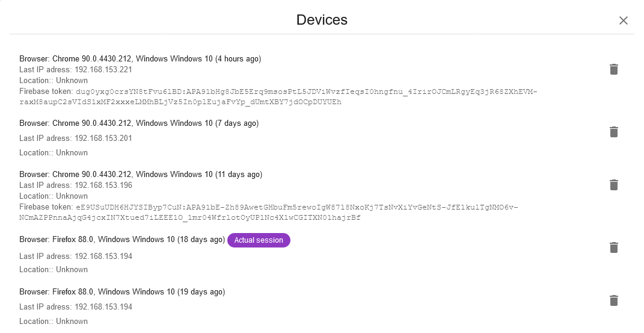Screen dimensions: 644x333
Task: Click the Firefox 88.0 line from 18 days ago
Action: 122,240
